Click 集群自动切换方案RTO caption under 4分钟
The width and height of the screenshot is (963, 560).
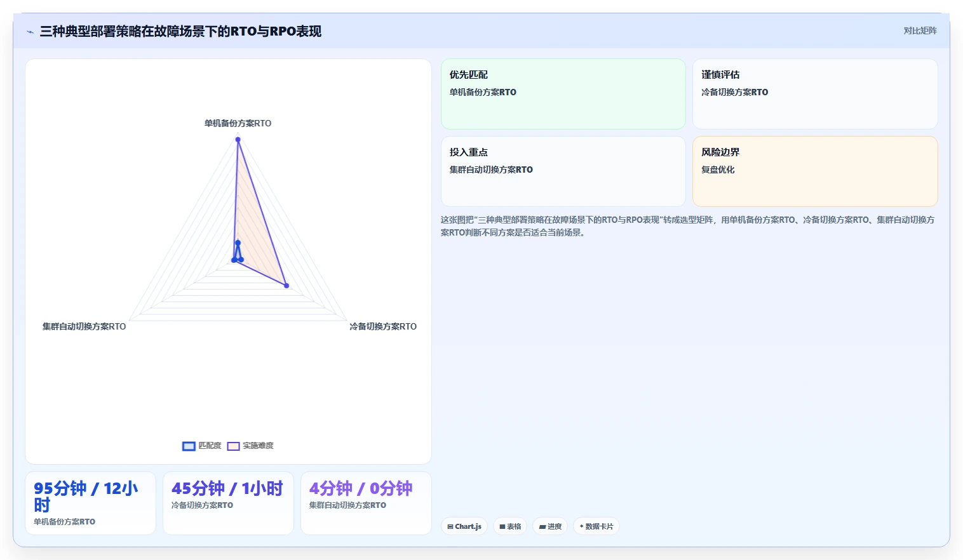tap(347, 505)
